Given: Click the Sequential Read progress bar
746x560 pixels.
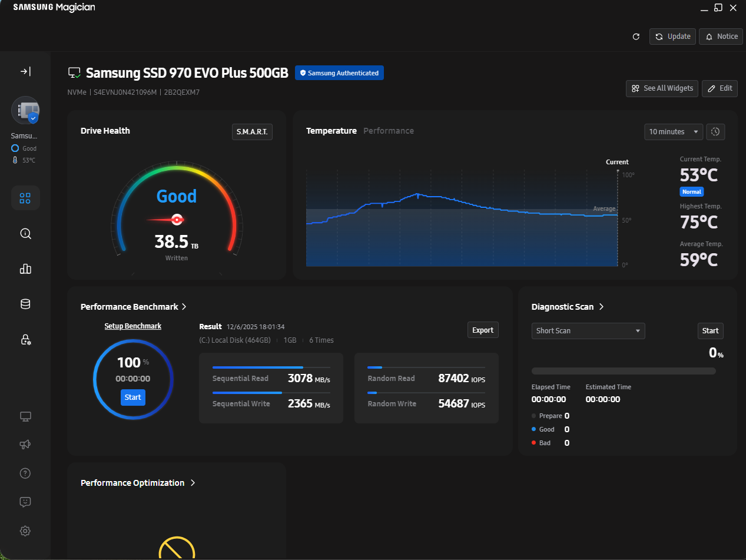Looking at the screenshot, I should [271, 367].
